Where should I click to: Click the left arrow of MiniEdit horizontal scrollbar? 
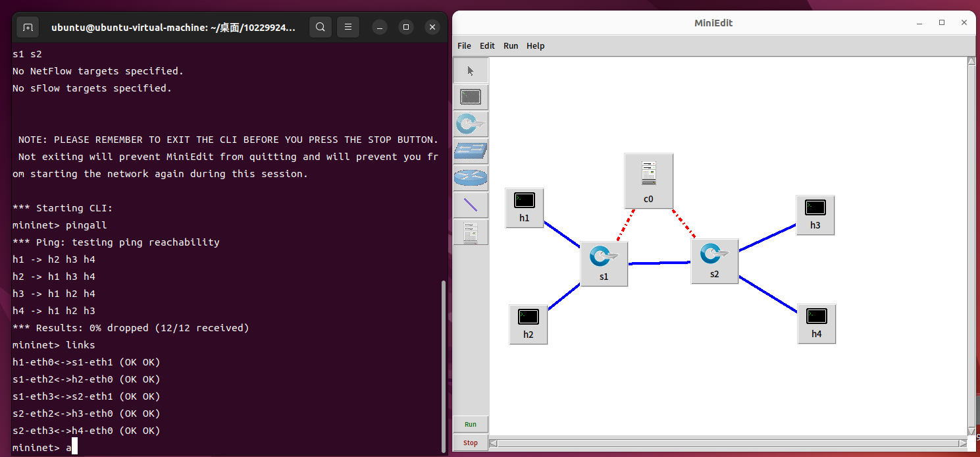(494, 443)
